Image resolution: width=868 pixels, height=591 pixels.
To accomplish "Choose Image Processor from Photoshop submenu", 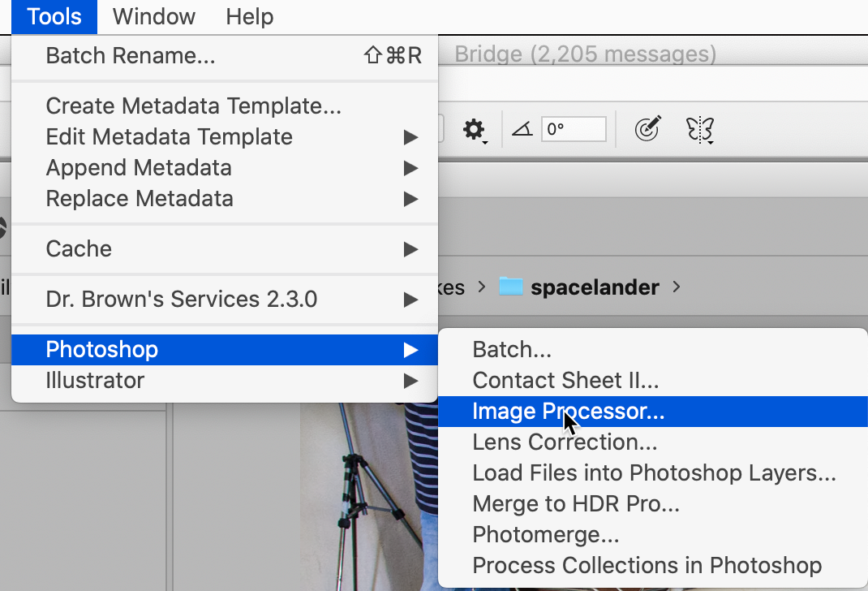I will click(568, 411).
